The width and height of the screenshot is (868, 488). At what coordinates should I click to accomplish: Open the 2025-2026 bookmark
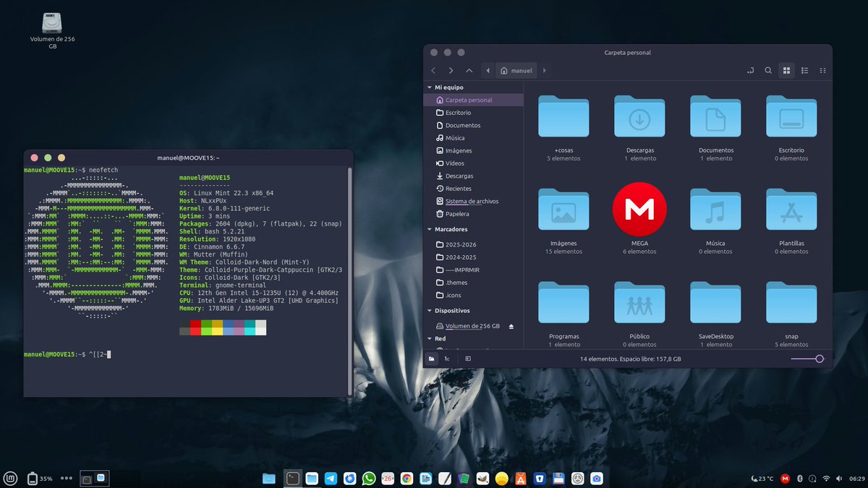click(474, 244)
